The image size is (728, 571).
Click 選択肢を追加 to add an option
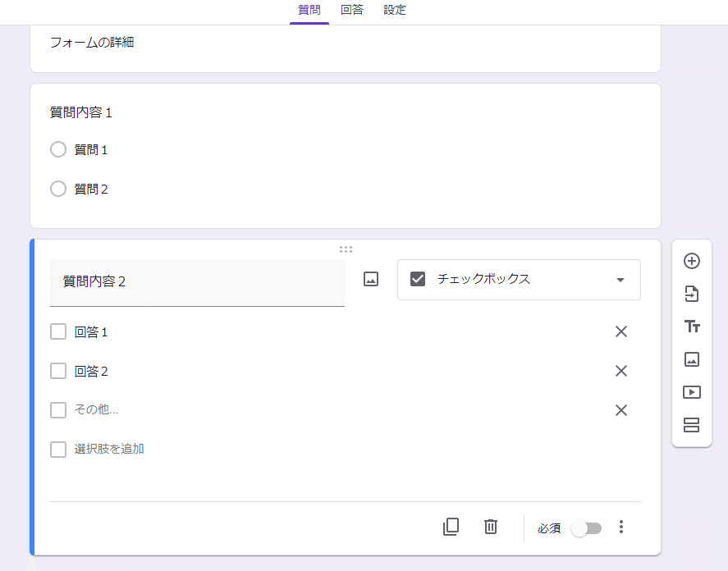[x=109, y=449]
